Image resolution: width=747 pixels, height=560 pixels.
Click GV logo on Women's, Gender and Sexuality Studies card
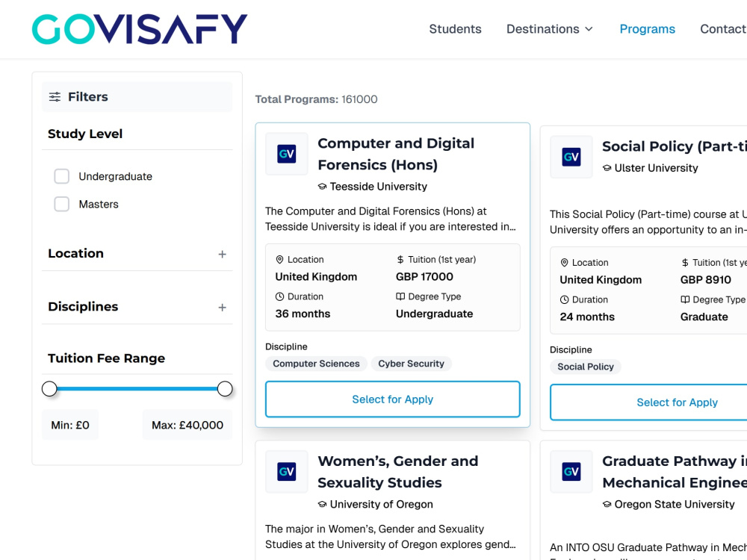click(286, 471)
